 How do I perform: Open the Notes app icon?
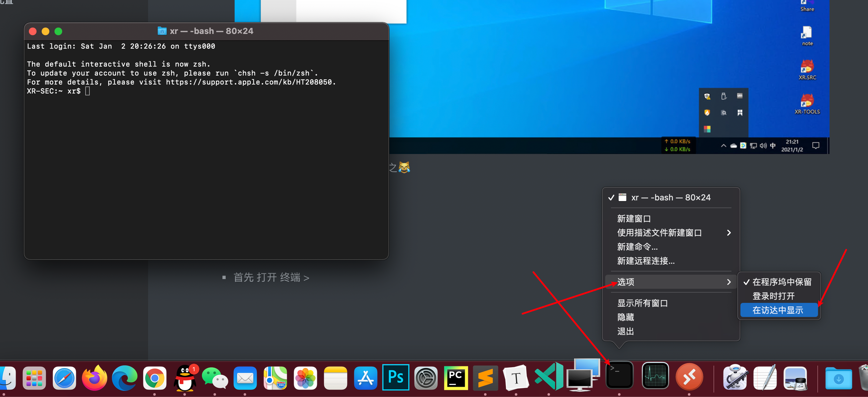click(335, 378)
